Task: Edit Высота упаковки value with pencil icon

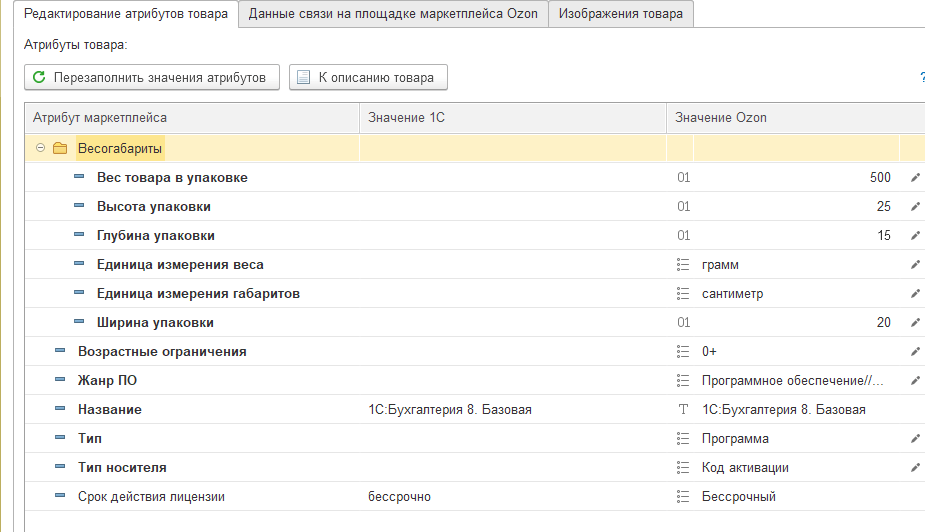Action: (x=915, y=206)
